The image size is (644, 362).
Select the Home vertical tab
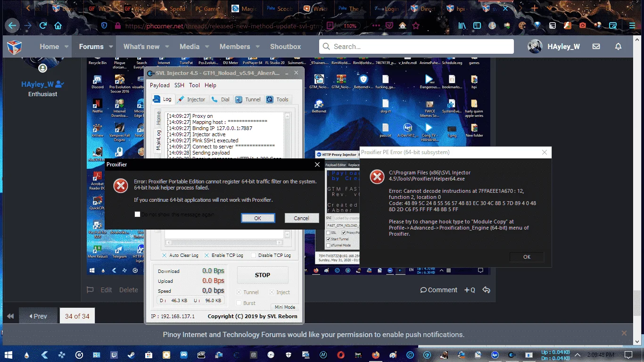coord(159,117)
